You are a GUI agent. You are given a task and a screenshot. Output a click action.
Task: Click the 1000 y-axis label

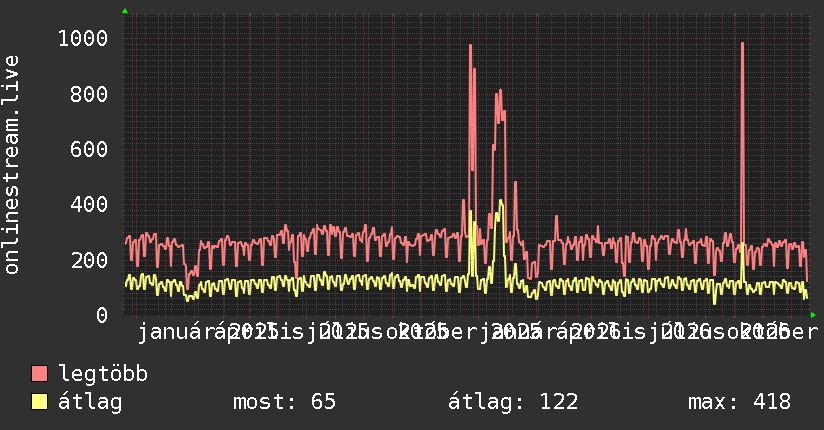(x=83, y=38)
